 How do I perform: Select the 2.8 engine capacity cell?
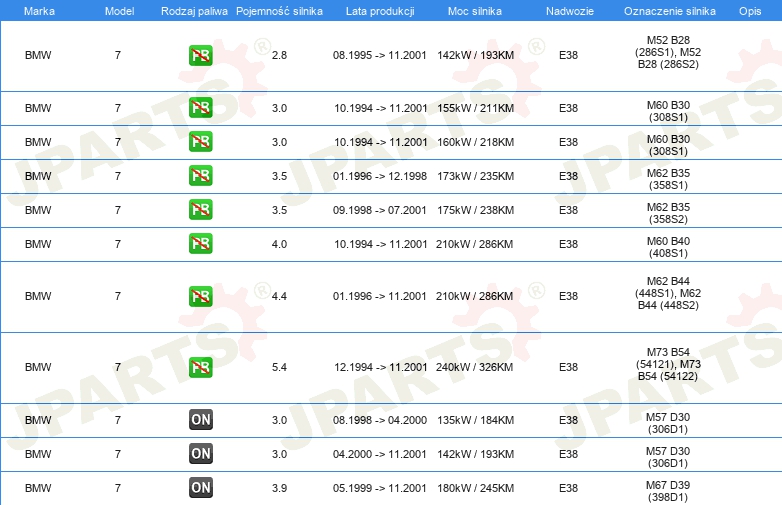[x=279, y=55]
